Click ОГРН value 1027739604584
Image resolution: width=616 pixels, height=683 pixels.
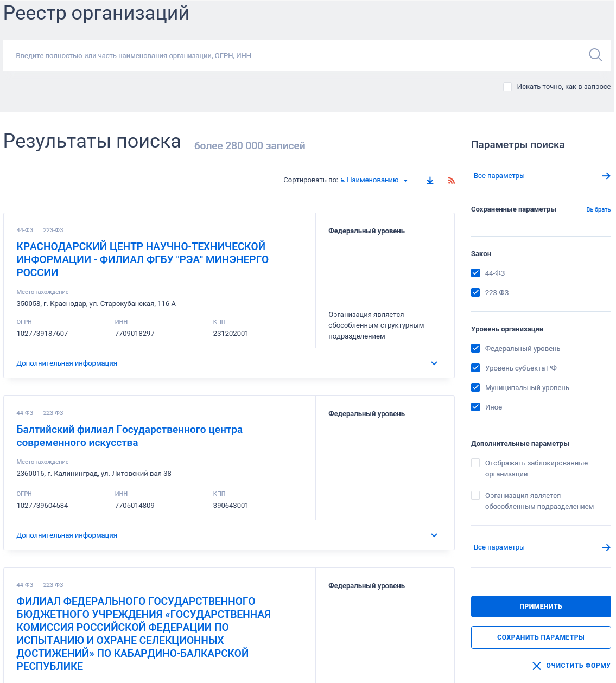[42, 506]
